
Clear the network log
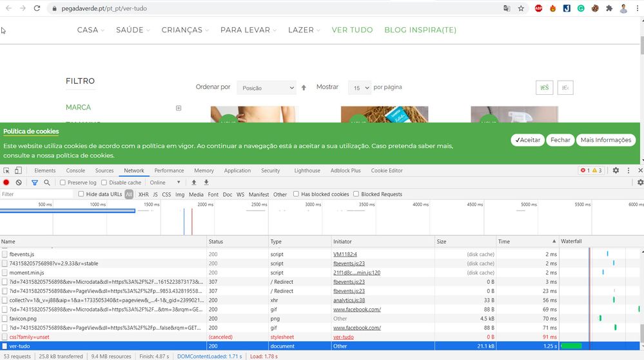19,183
